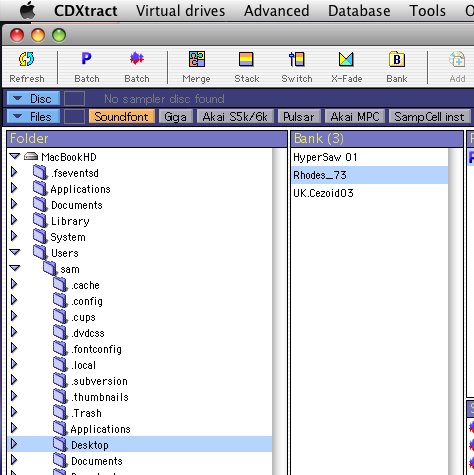Select Applications folder under sam
The width and height of the screenshot is (474, 475).
[100, 429]
